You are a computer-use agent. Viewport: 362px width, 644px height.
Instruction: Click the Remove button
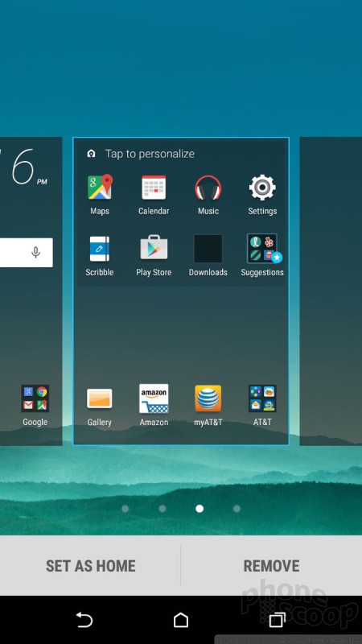tap(271, 566)
